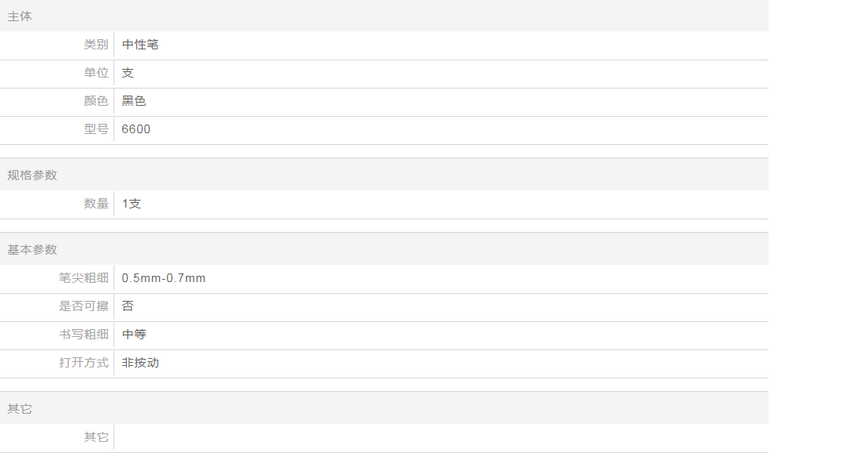Click the 中等 writing thickness value
This screenshot has width=868, height=456.
pyautogui.click(x=134, y=335)
